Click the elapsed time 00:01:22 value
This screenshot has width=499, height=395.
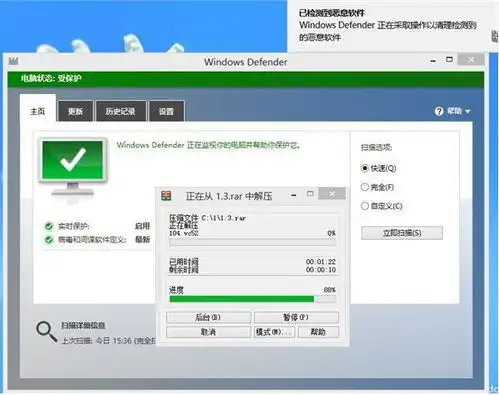click(x=321, y=262)
